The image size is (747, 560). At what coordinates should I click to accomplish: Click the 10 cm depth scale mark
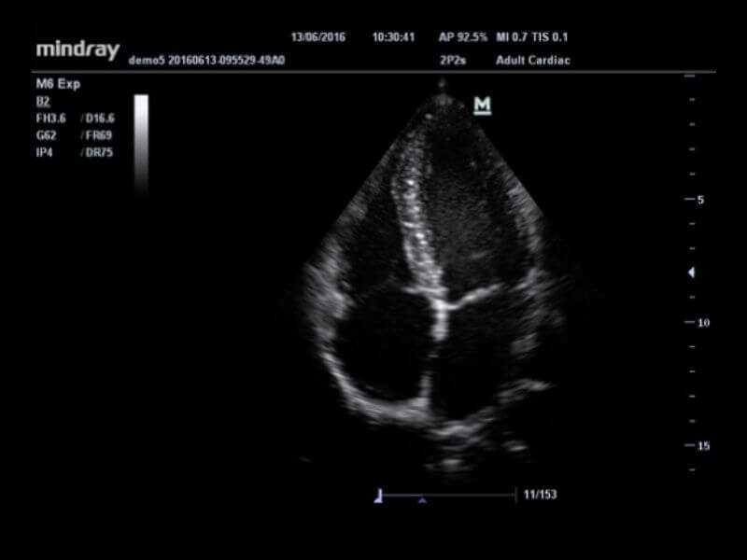(702, 322)
